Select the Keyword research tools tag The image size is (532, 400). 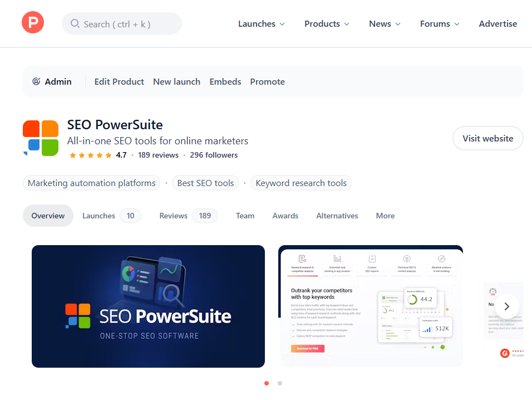pos(301,183)
